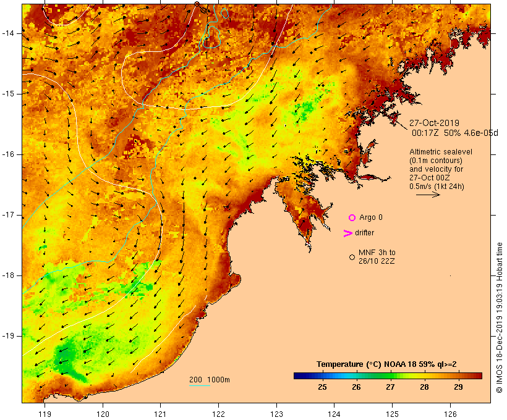
Task: Click the 'MNF 3h to' legend label
Action: [x=377, y=253]
